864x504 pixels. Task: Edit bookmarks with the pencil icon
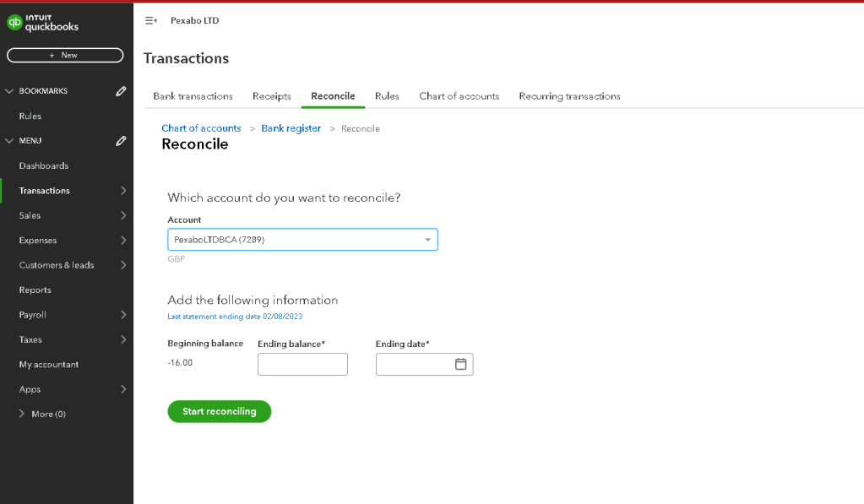pyautogui.click(x=122, y=91)
